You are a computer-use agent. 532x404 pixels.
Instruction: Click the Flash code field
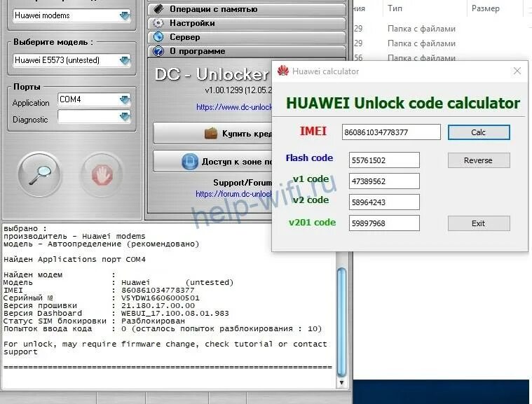tap(384, 160)
